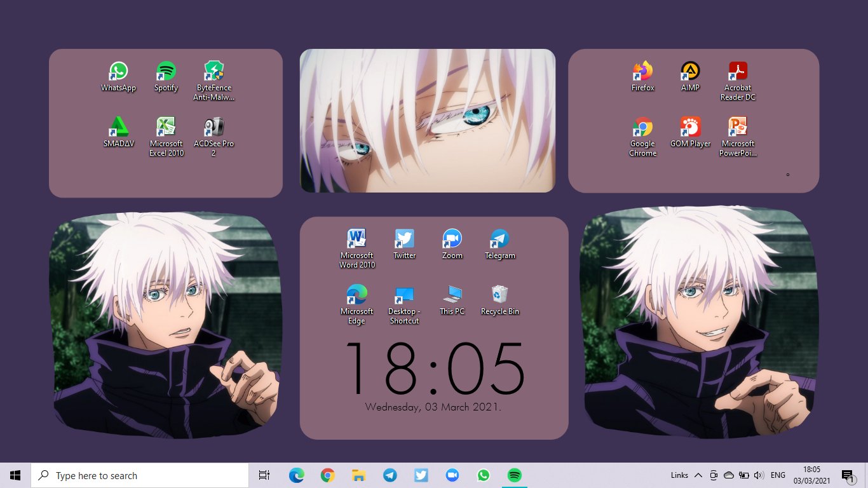Screen dimensions: 868x488
Task: Select the Recycle Bin desktop icon
Action: 500,300
